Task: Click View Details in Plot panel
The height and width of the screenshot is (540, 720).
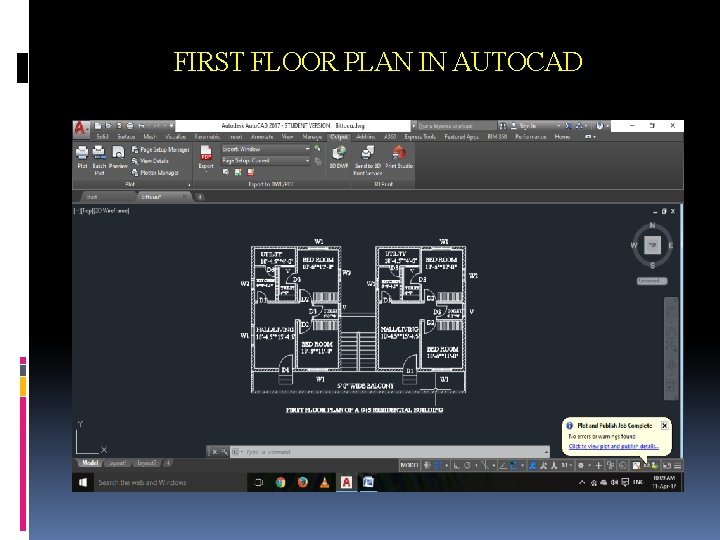Action: coord(150,161)
